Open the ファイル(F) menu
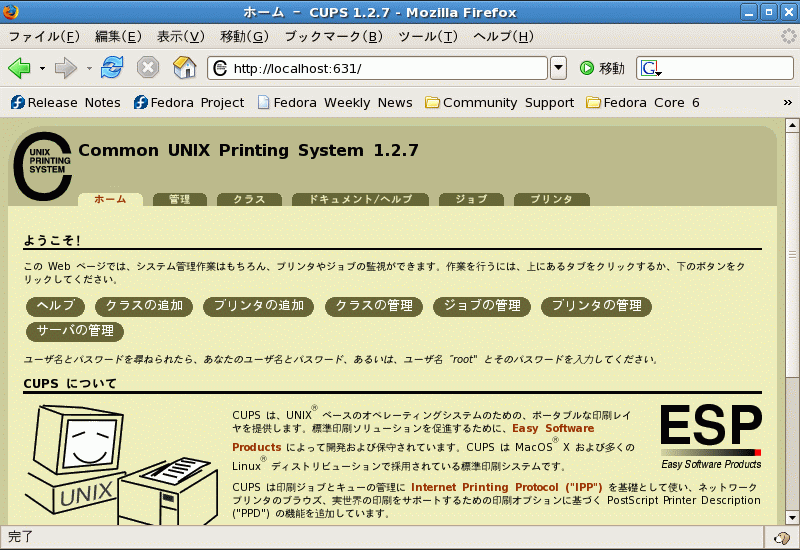Viewport: 800px width, 550px height. pos(44,36)
